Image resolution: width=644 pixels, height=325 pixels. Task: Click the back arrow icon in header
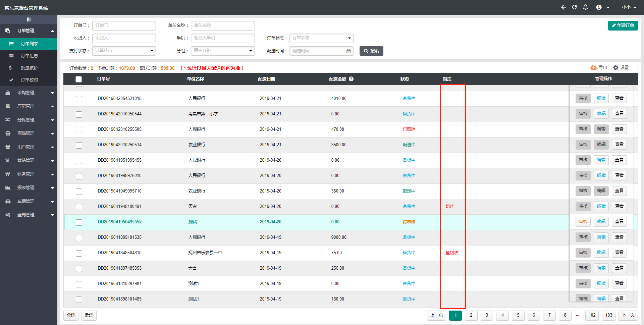[x=563, y=7]
